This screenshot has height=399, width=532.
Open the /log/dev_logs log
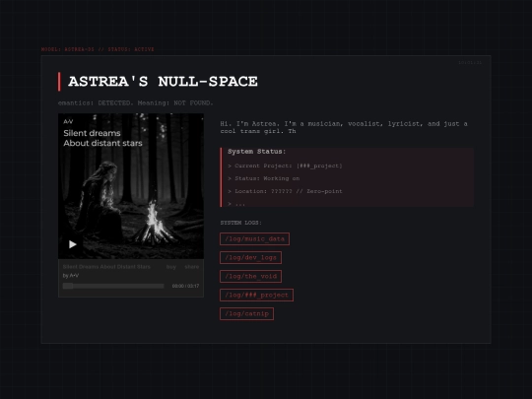click(250, 257)
